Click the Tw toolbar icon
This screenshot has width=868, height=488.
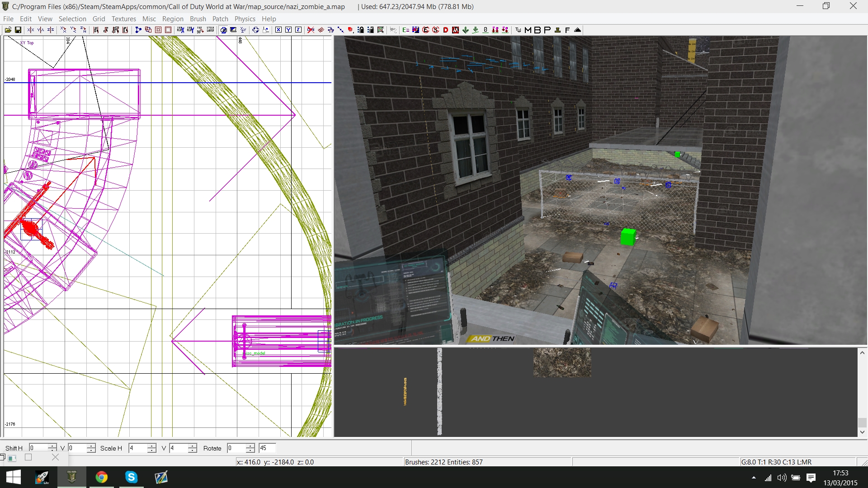pos(518,30)
